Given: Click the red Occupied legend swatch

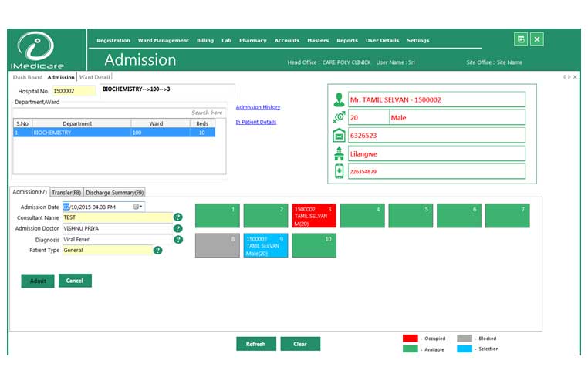Looking at the screenshot, I should coord(411,339).
